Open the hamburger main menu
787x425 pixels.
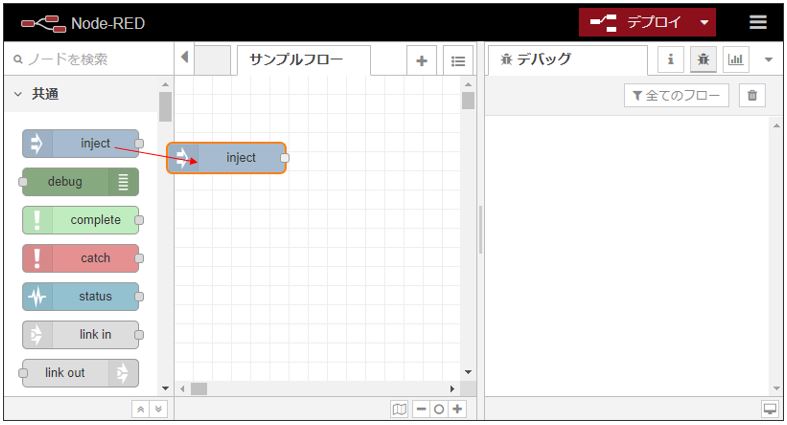[759, 23]
